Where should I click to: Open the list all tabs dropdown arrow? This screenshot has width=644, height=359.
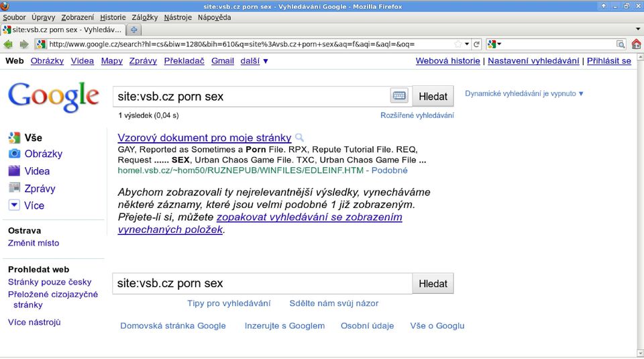tap(638, 29)
